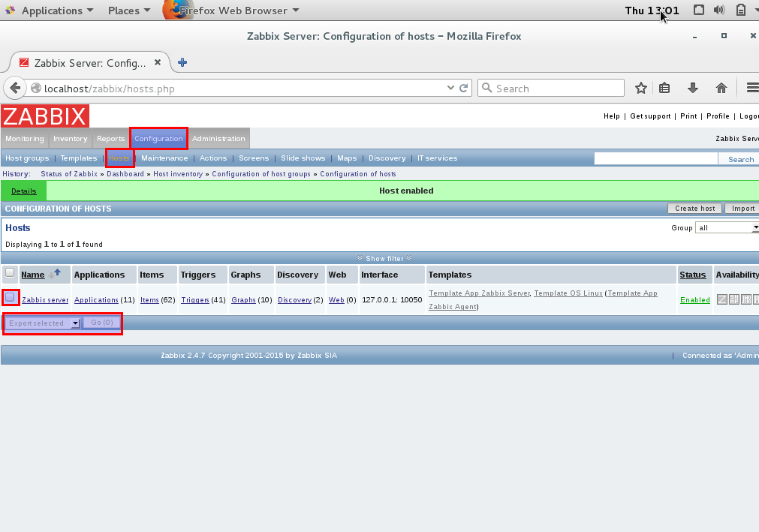Expand the Show filter bar
Screen dimensions: 759x532
click(x=384, y=258)
